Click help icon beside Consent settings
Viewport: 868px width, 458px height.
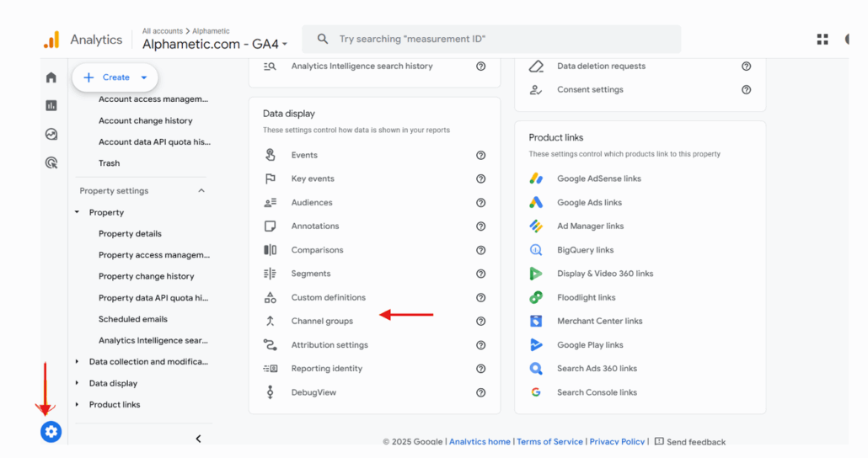pyautogui.click(x=746, y=90)
